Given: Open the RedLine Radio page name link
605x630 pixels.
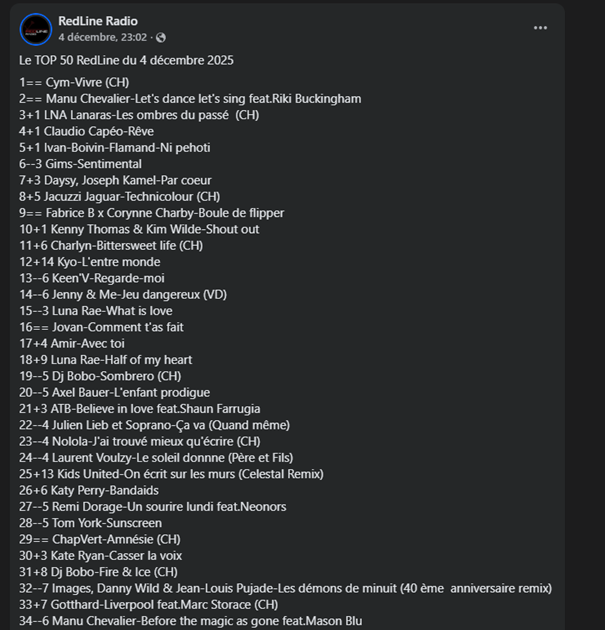Looking at the screenshot, I should 98,21.
